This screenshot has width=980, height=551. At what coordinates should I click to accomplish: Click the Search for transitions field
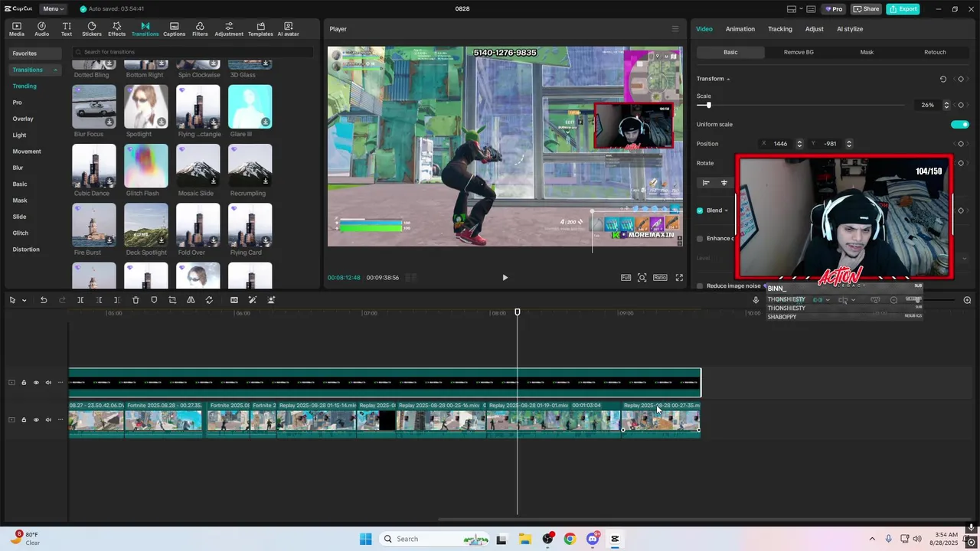click(x=193, y=52)
